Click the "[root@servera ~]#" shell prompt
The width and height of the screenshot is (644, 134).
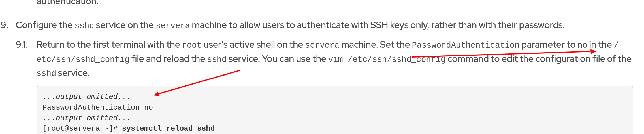pyautogui.click(x=80, y=129)
